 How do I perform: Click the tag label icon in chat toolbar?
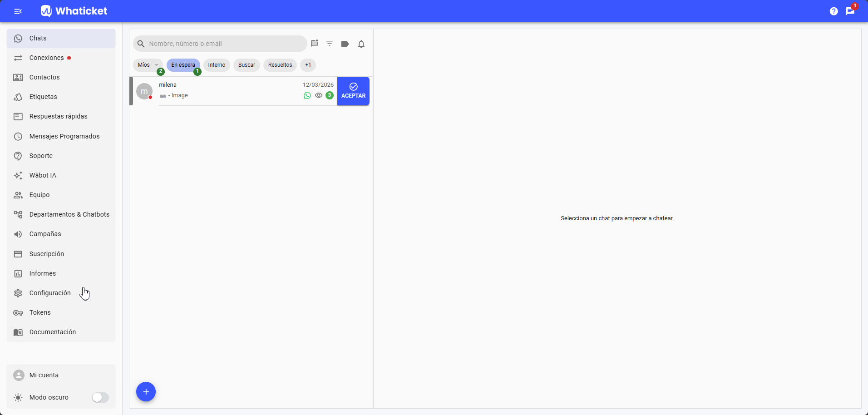point(345,44)
